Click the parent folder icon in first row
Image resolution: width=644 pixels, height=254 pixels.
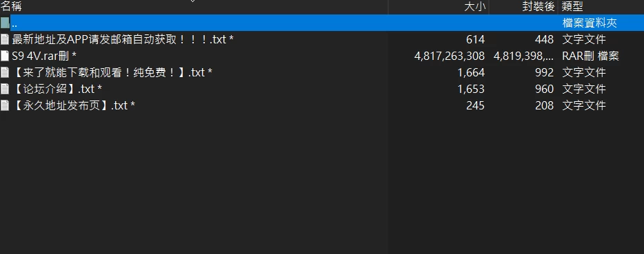5,23
